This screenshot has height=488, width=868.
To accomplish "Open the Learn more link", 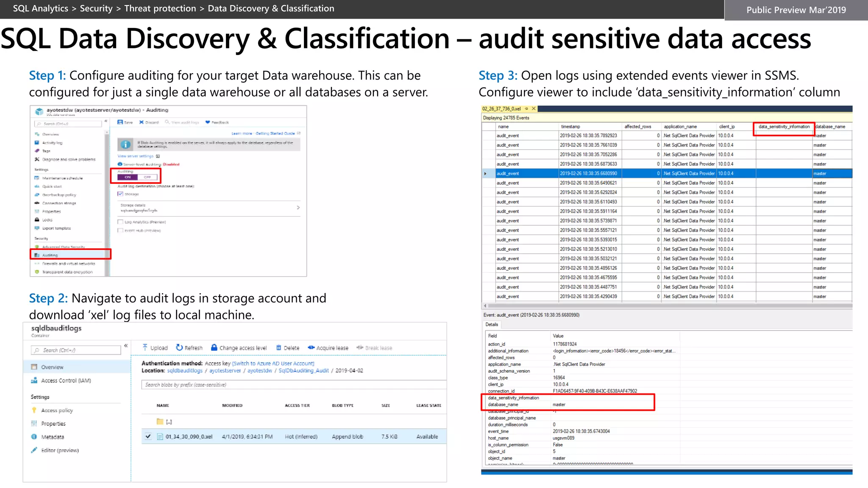I will pos(242,133).
